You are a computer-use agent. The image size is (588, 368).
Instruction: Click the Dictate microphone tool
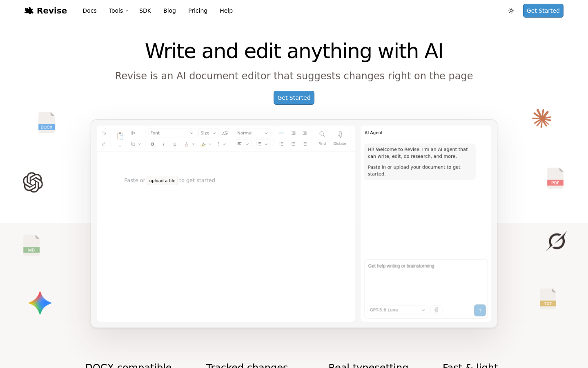tap(340, 138)
